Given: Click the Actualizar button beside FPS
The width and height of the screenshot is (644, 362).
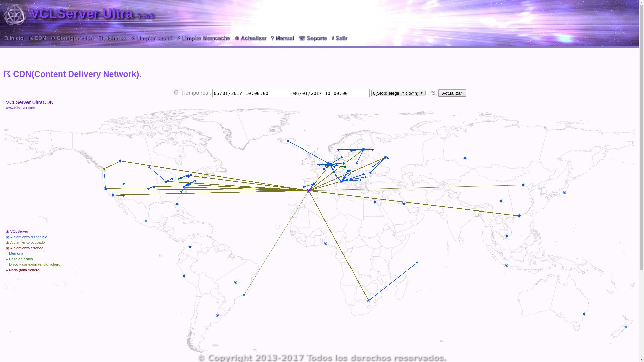Looking at the screenshot, I should [x=452, y=93].
